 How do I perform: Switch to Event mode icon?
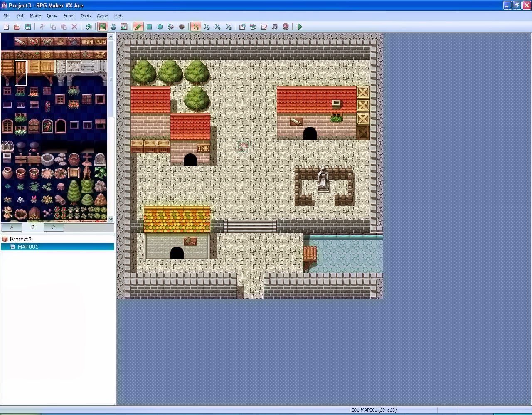click(x=113, y=27)
